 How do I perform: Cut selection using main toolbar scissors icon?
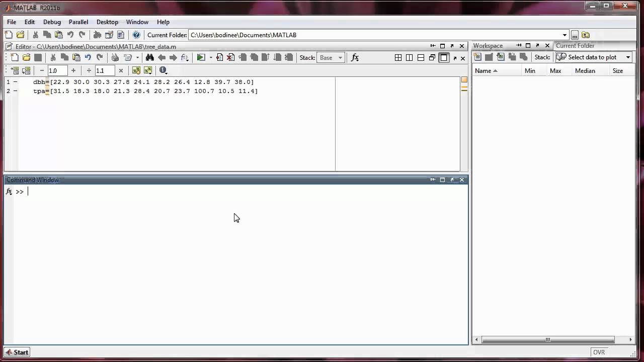click(x=35, y=35)
